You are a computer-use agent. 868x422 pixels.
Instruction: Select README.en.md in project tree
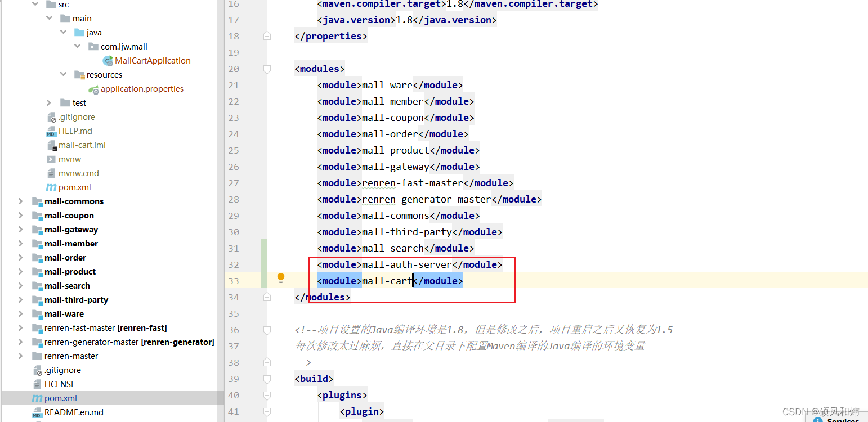74,412
